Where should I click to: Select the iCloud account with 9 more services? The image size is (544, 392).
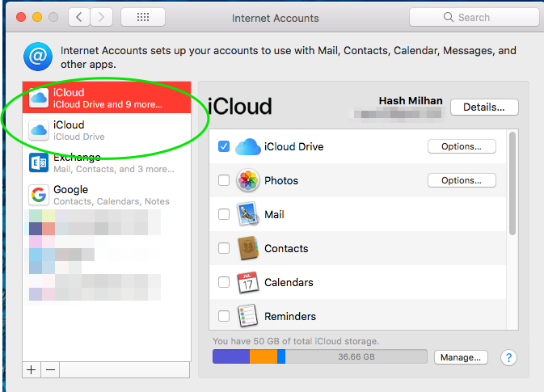coord(107,98)
